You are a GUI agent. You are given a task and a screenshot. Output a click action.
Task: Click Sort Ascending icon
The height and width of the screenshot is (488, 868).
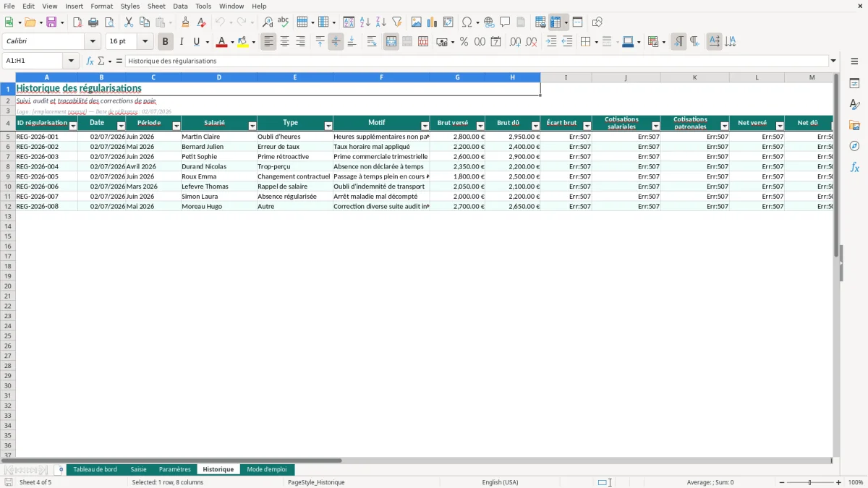coord(365,22)
